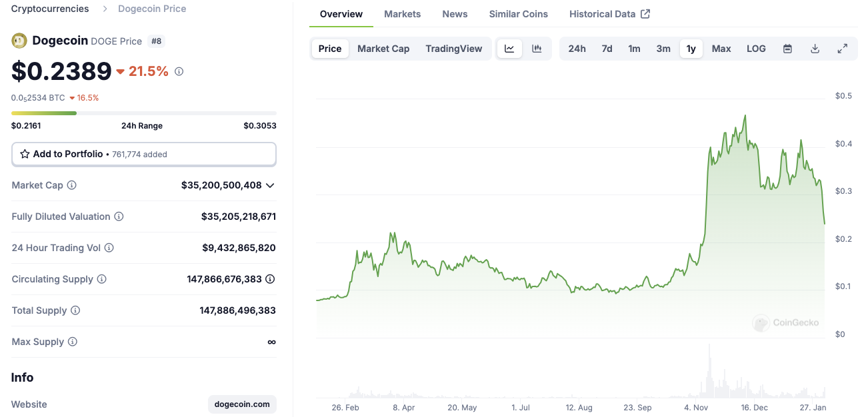868x417 pixels.
Task: Add Dogecoin to Portfolio
Action: [144, 154]
